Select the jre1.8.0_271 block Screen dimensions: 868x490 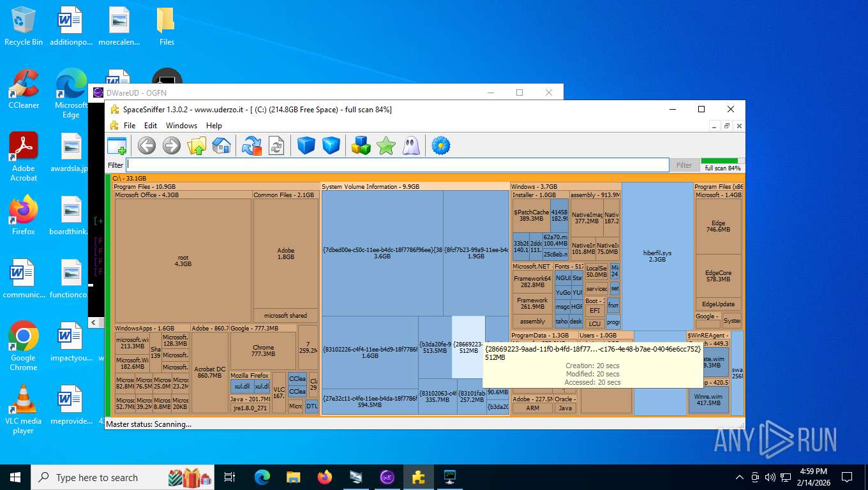[249, 408]
